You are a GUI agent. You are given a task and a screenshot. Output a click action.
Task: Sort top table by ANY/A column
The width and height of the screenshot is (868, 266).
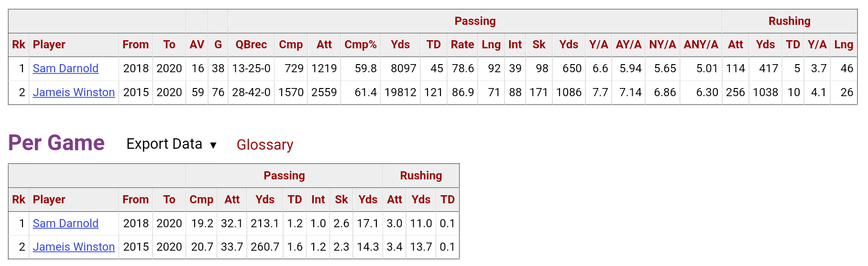[x=701, y=45]
